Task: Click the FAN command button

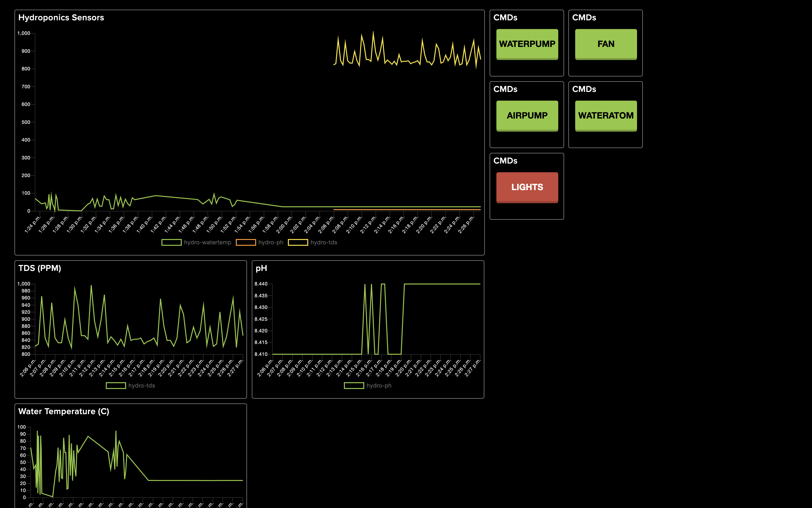Action: (606, 44)
